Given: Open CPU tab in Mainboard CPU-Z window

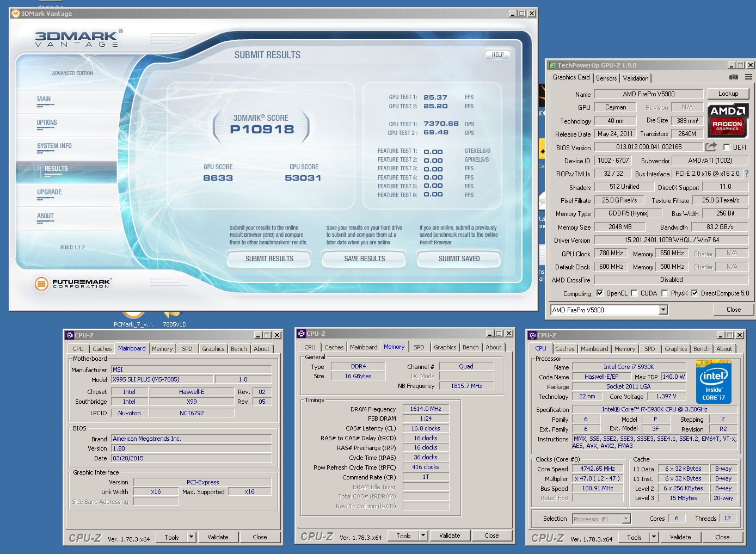Looking at the screenshot, I should click(x=78, y=349).
